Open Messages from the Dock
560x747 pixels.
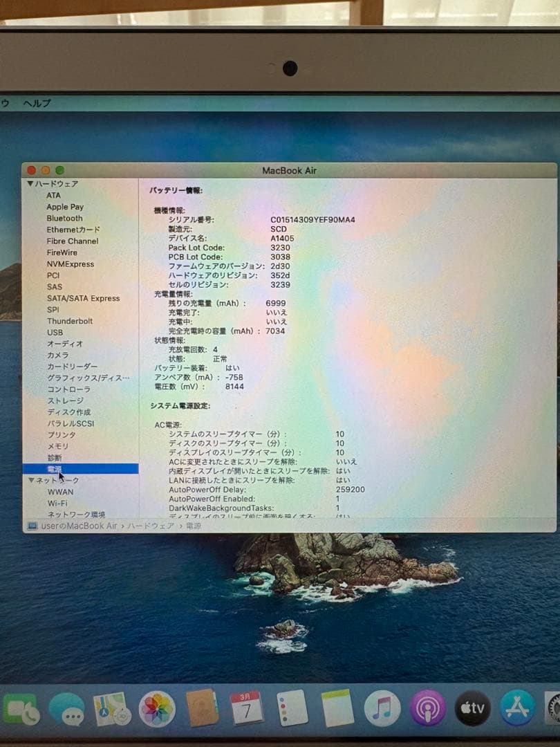[x=66, y=710]
